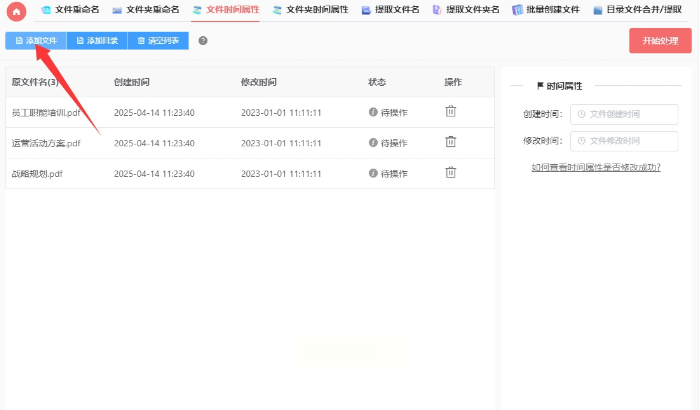Remove 战略规划.pdf with its trash icon
Screen dimensions: 700x410
[451, 172]
